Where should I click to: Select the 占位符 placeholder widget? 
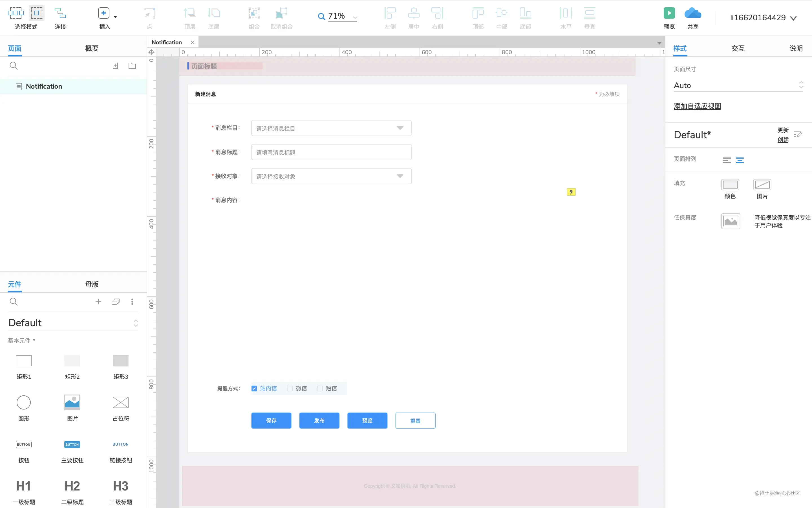(x=121, y=409)
